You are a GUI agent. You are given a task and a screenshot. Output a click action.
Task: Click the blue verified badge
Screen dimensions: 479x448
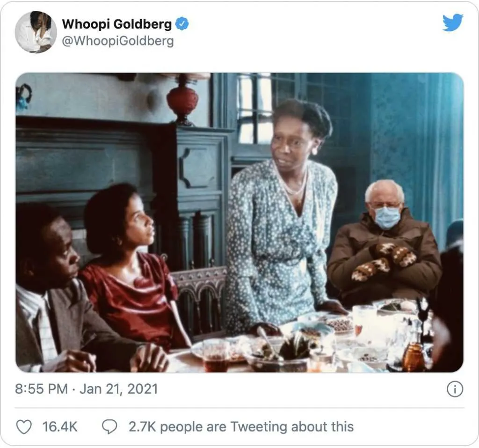182,24
